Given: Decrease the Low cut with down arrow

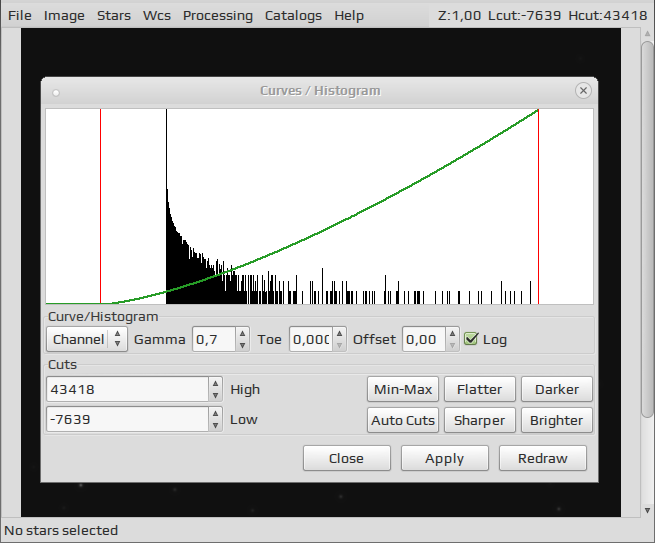Looking at the screenshot, I should (x=216, y=425).
